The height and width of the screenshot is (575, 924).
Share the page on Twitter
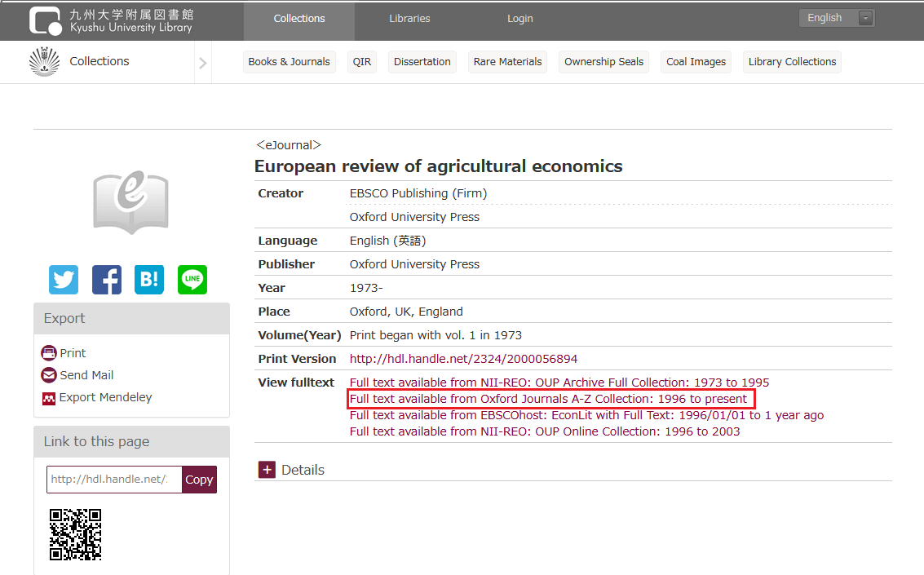(x=64, y=279)
